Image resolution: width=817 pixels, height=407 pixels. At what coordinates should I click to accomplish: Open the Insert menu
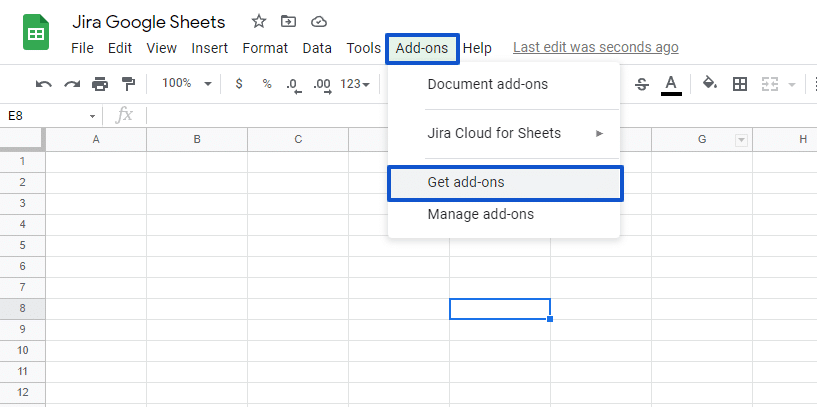(209, 48)
